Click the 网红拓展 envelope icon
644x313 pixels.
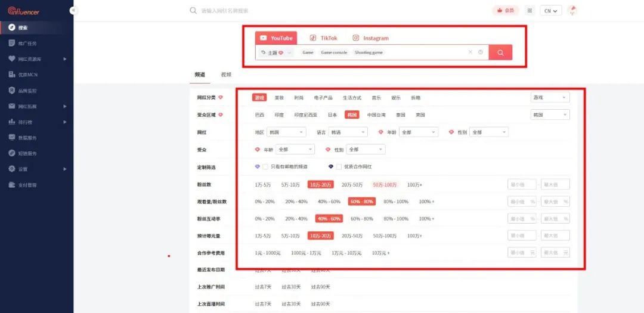click(12, 106)
